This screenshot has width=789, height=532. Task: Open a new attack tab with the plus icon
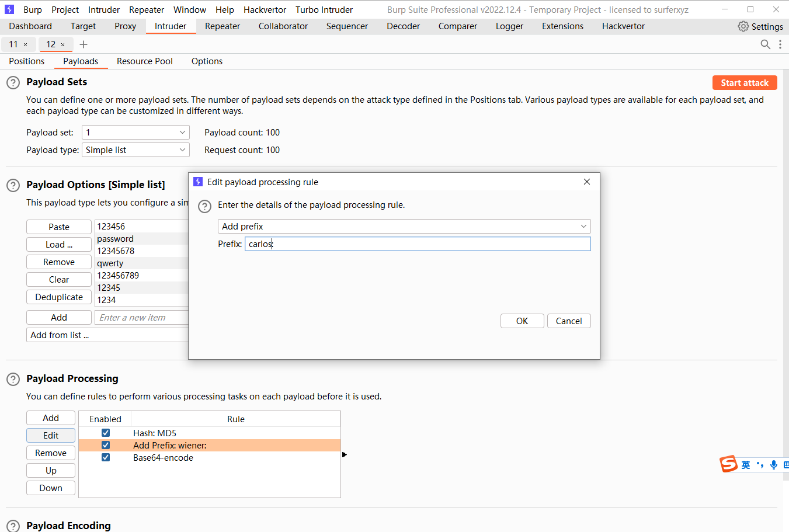83,44
